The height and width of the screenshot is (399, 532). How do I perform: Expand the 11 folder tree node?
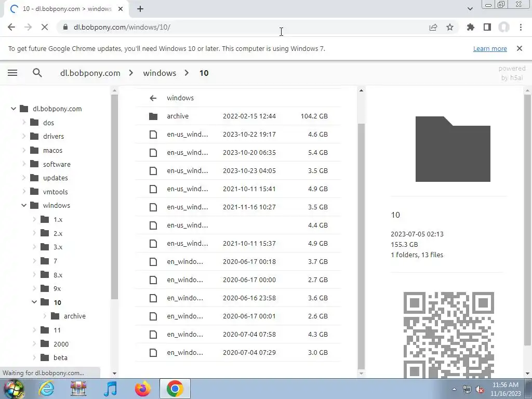point(34,330)
